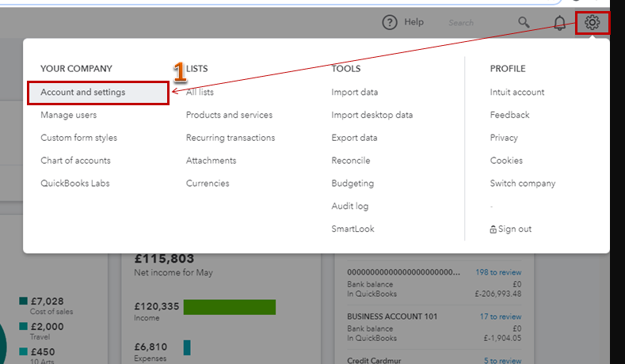Click the £115,803 net income figure

pos(164,259)
